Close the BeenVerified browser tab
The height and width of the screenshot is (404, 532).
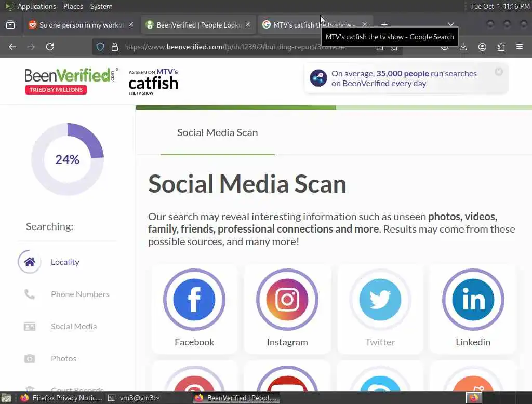pos(248,25)
